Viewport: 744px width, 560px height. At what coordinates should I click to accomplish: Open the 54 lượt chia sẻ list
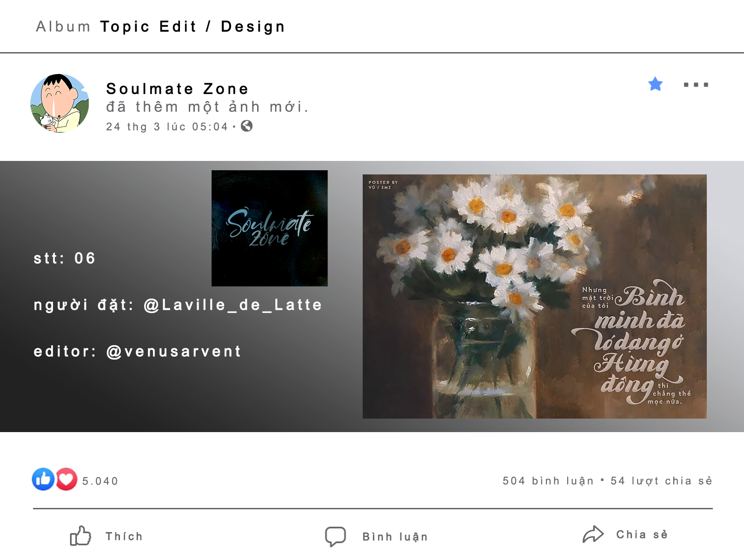[661, 480]
